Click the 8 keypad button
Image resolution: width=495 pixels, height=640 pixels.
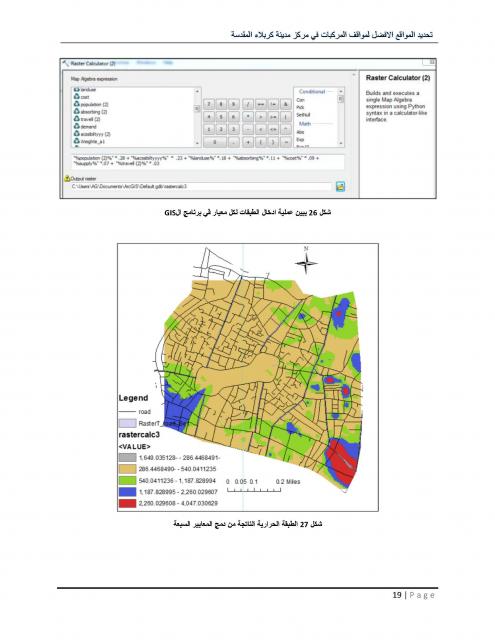(x=221, y=104)
